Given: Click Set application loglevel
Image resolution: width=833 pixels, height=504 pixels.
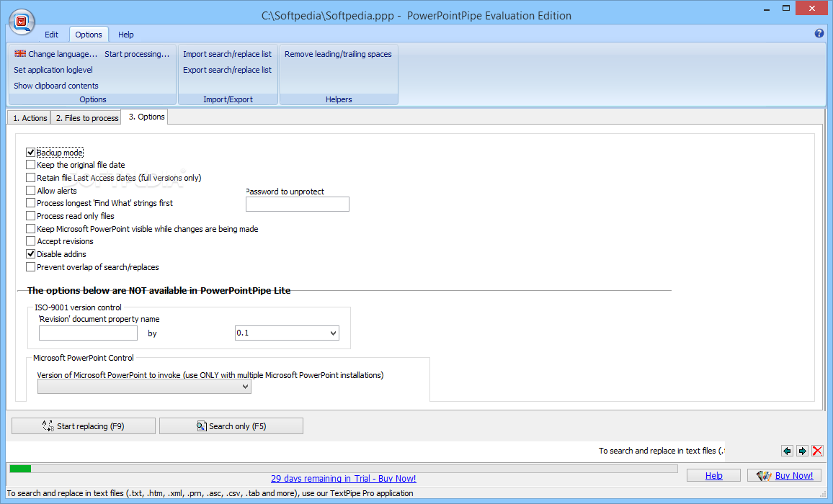Looking at the screenshot, I should click(53, 70).
